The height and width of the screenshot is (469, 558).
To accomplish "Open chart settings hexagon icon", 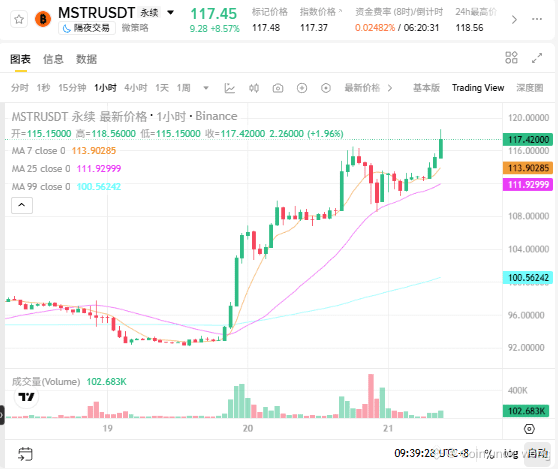I will coord(529,429).
